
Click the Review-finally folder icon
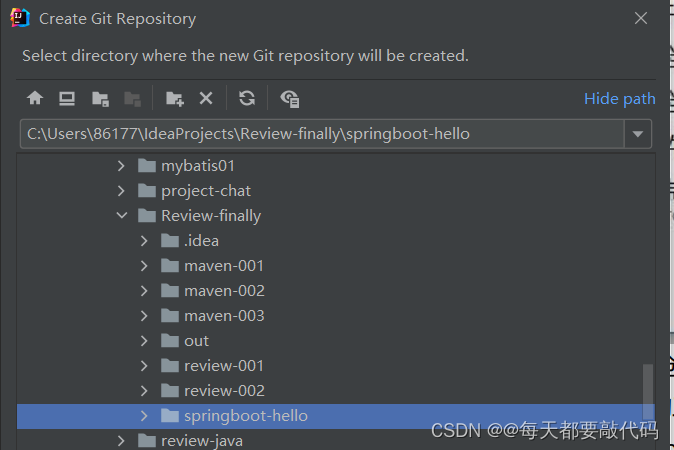(x=147, y=215)
